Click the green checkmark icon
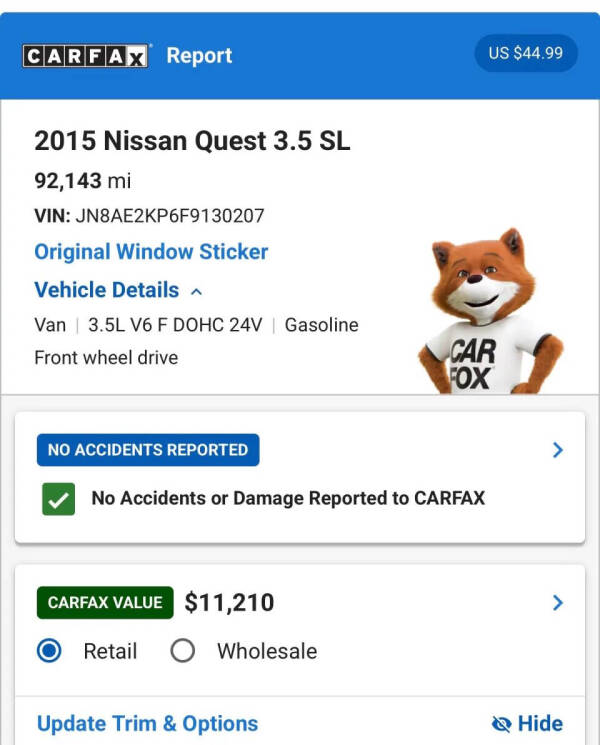 point(58,499)
